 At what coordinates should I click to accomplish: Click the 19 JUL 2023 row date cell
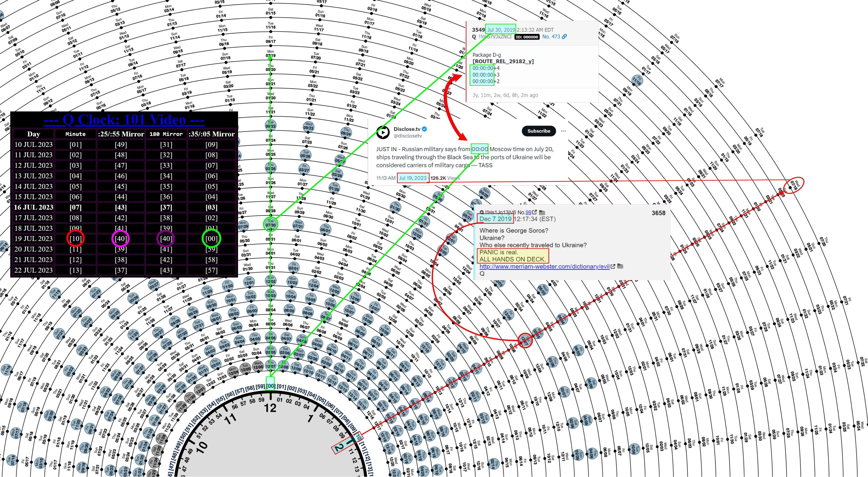click(x=34, y=239)
